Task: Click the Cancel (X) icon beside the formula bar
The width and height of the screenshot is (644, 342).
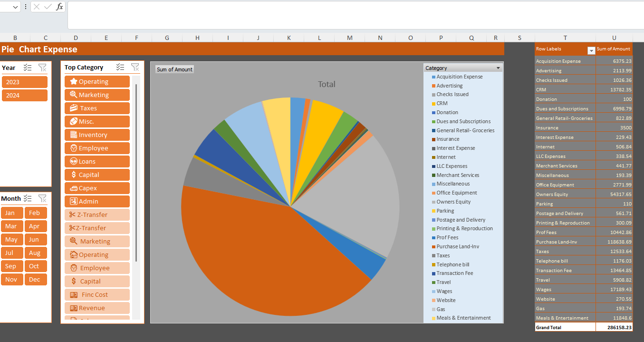Action: pos(36,7)
